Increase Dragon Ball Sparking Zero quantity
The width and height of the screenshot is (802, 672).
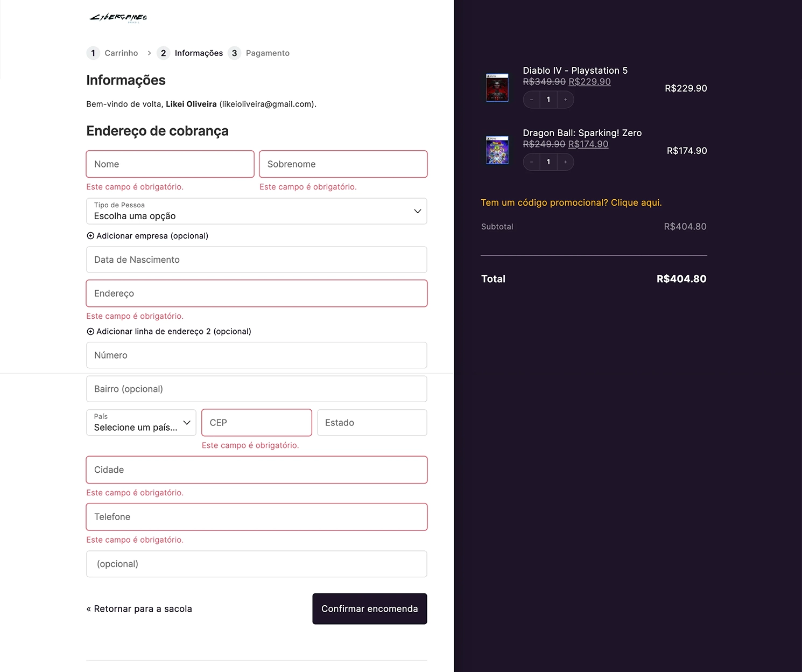[x=565, y=162]
